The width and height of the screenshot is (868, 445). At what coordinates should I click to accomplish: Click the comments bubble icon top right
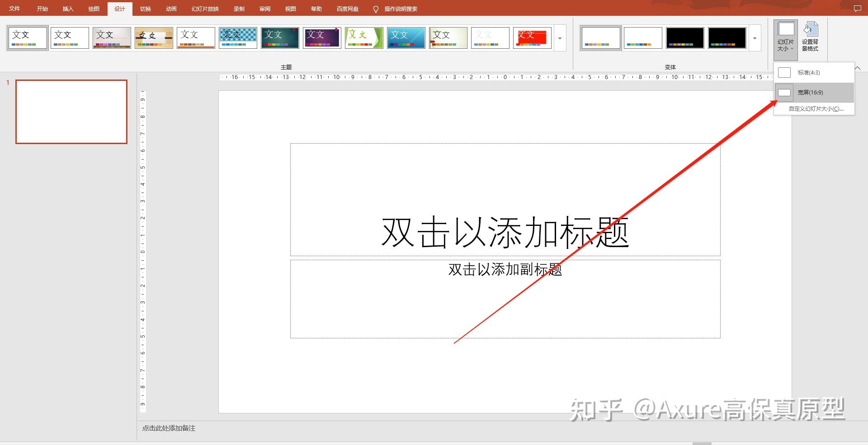(857, 8)
